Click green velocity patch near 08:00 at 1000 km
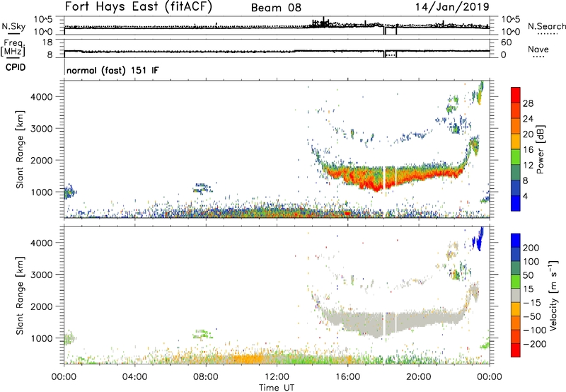566x392 pixels. coord(203,334)
